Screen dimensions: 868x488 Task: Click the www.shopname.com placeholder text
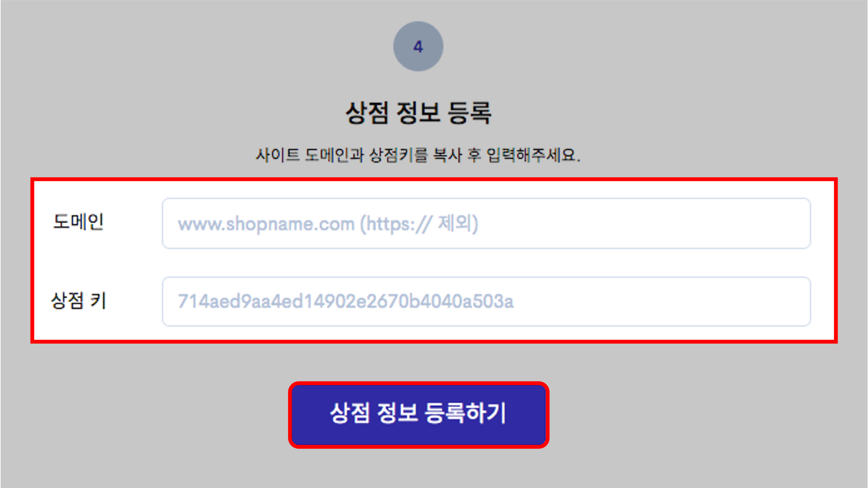click(266, 224)
